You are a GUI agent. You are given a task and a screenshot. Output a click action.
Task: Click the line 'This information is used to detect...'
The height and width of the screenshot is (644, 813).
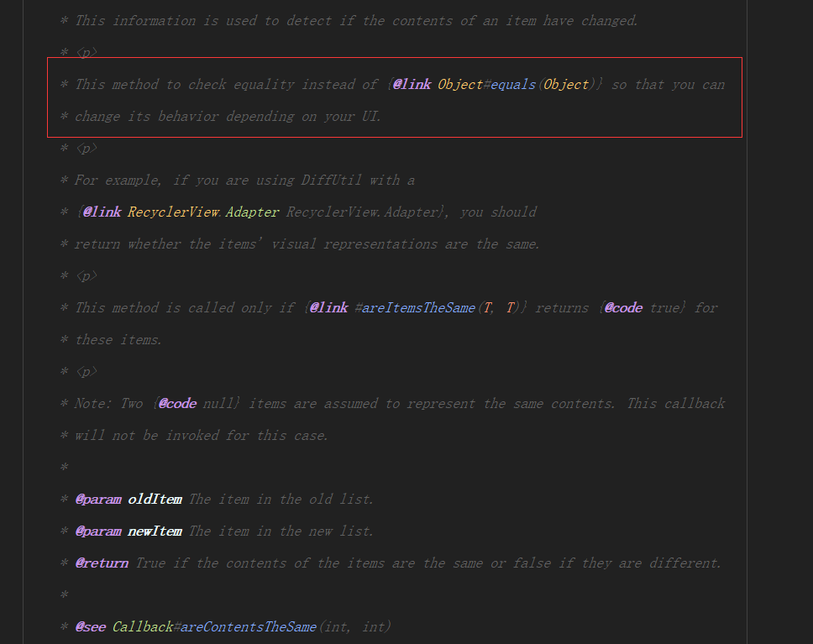click(x=357, y=21)
